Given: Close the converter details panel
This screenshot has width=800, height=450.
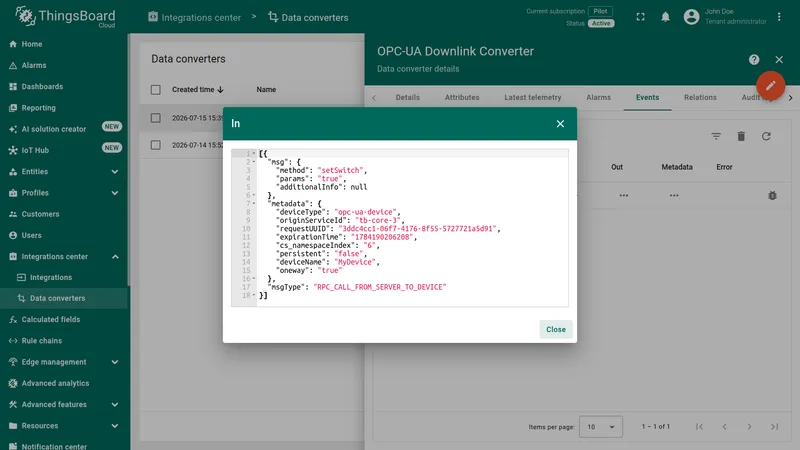Looking at the screenshot, I should (x=779, y=60).
